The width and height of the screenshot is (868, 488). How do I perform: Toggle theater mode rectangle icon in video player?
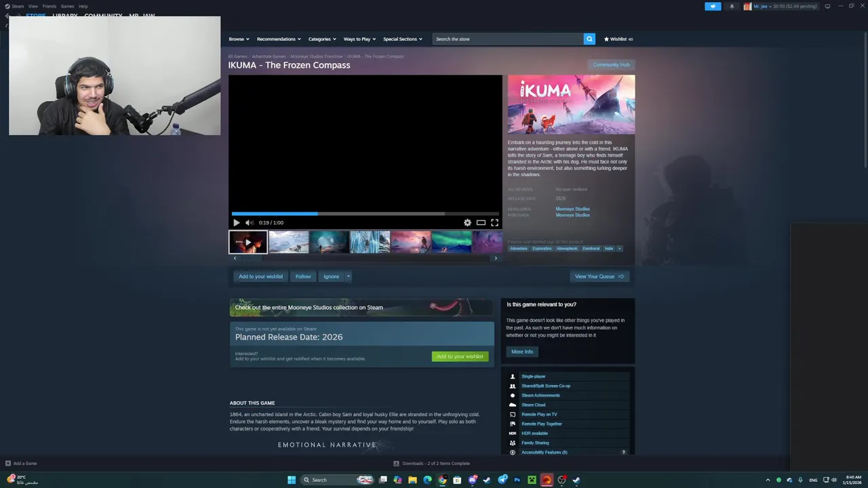click(x=481, y=222)
